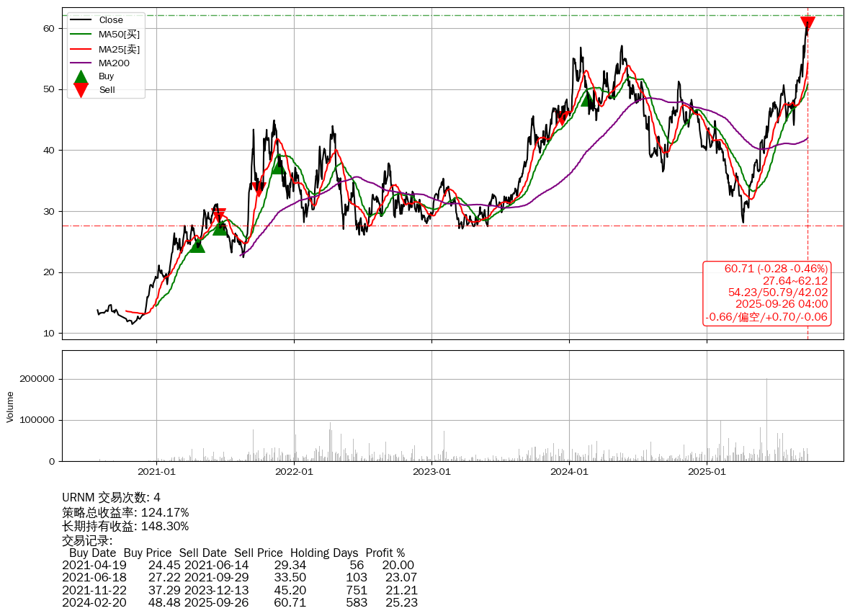This screenshot has width=850, height=616.
Task: Click the red price info box showing 60.71
Action: pyautogui.click(x=766, y=293)
